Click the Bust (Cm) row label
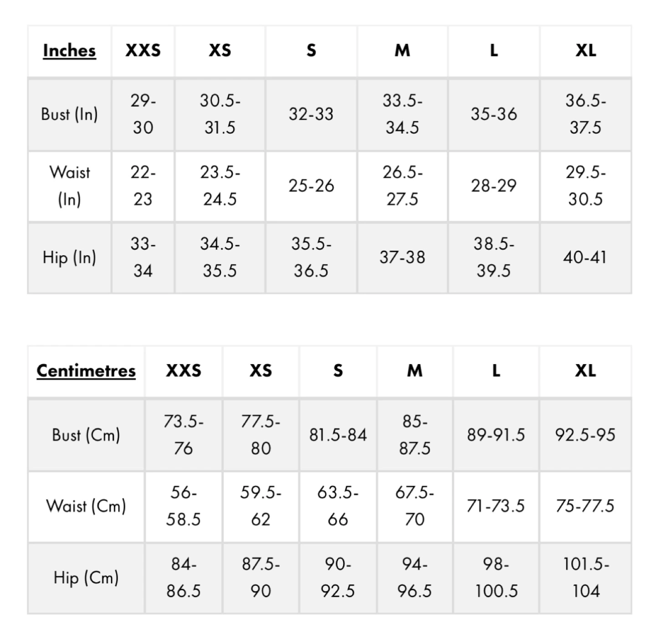Screen dimensions: 656x644 click(86, 435)
